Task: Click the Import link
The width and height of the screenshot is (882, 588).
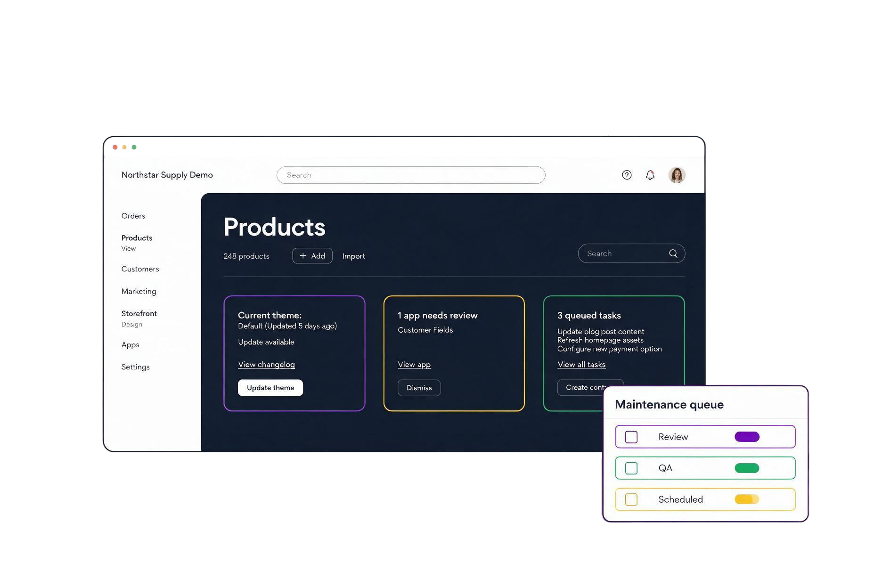Action: [353, 256]
